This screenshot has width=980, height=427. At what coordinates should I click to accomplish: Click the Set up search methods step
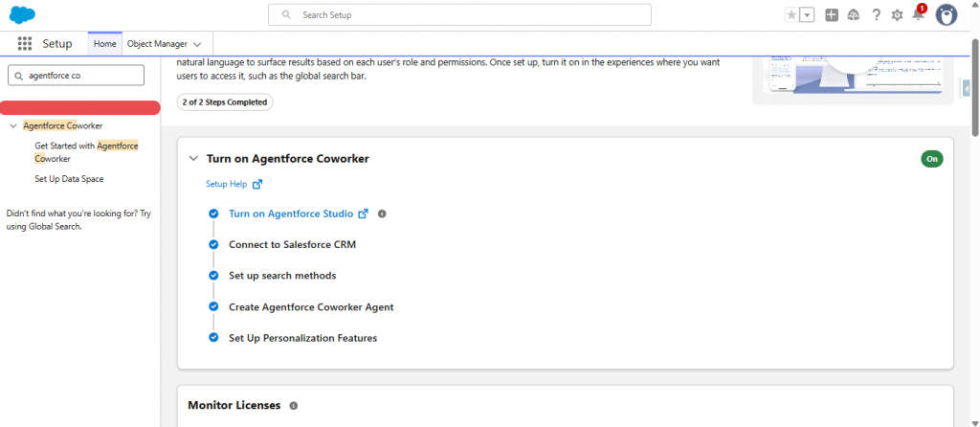(x=282, y=276)
